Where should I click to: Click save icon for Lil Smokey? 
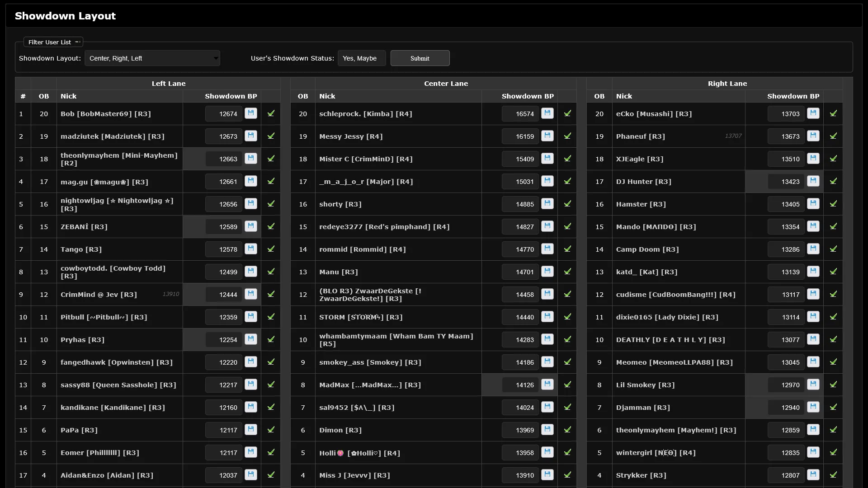point(813,384)
